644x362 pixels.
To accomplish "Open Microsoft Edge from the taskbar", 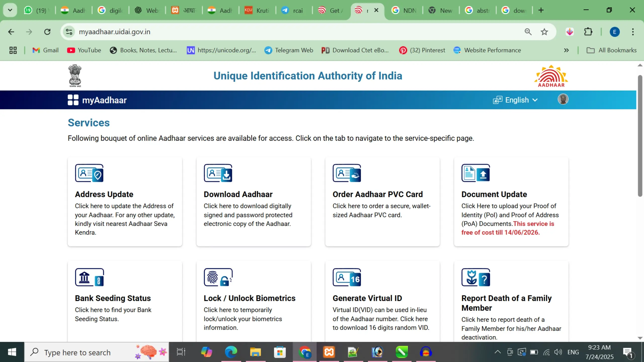I will tap(231, 352).
